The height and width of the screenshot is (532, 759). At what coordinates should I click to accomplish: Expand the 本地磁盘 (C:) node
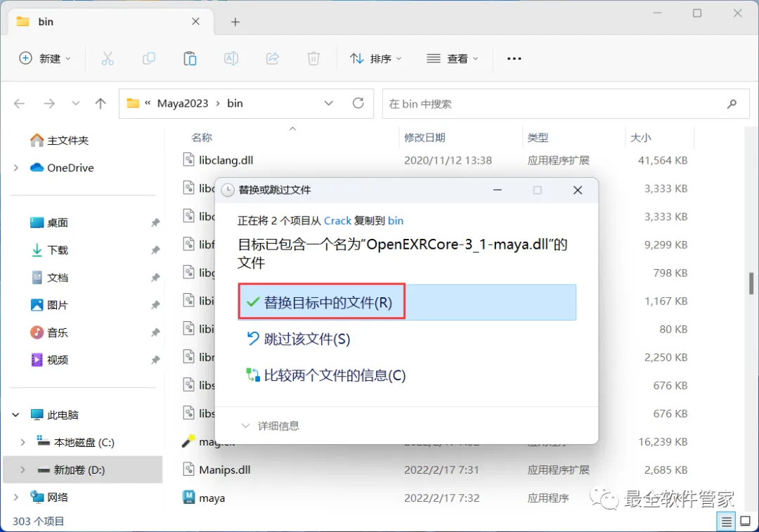pos(22,443)
